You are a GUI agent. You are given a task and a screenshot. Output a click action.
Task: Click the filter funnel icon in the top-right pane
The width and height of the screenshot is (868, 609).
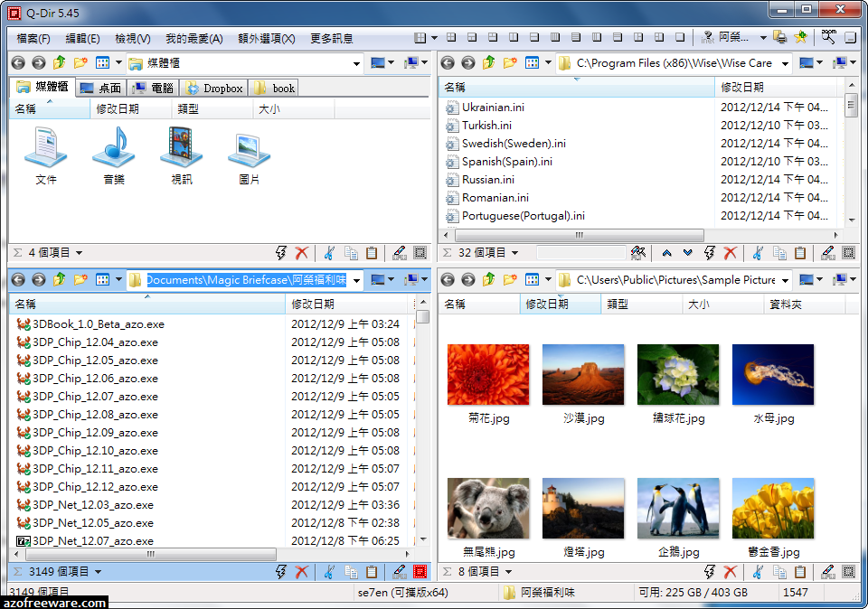click(638, 253)
